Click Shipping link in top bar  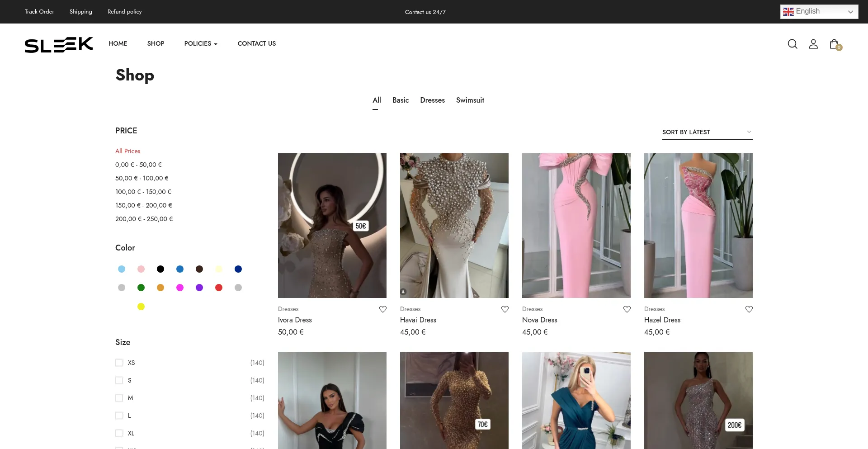pos(81,12)
